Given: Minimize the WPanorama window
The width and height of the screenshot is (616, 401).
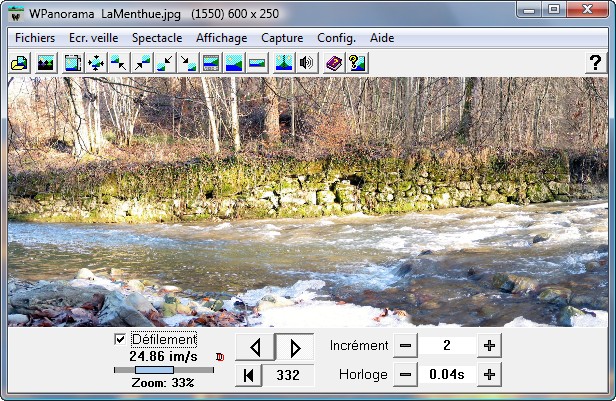Looking at the screenshot, I should 529,9.
